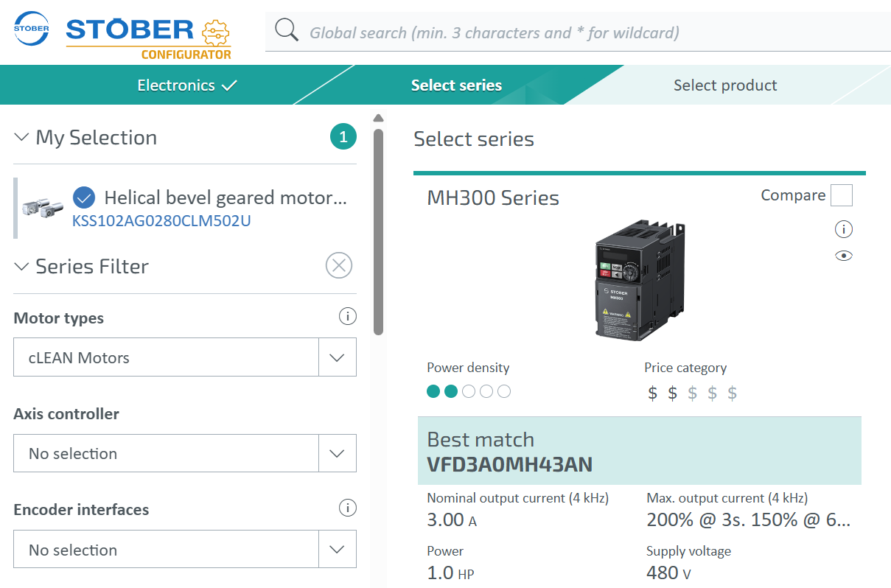891x588 pixels.
Task: Switch to the Select product step
Action: tap(725, 85)
